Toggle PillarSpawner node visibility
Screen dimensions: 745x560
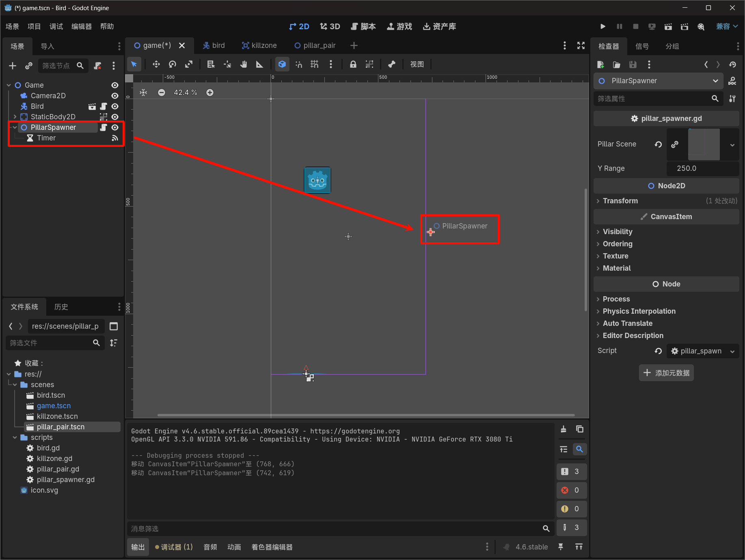coord(115,127)
